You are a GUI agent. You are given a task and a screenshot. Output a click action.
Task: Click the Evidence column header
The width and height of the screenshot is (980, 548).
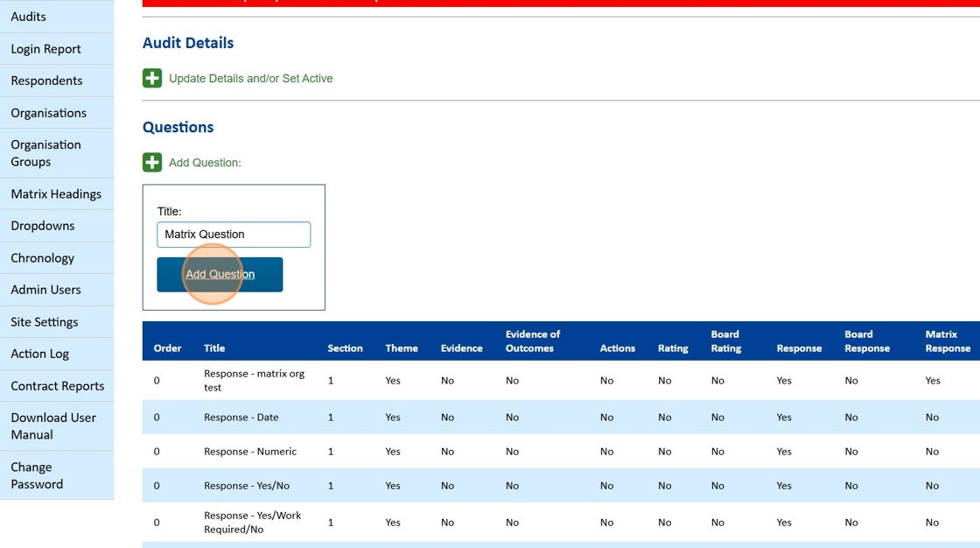pos(461,348)
